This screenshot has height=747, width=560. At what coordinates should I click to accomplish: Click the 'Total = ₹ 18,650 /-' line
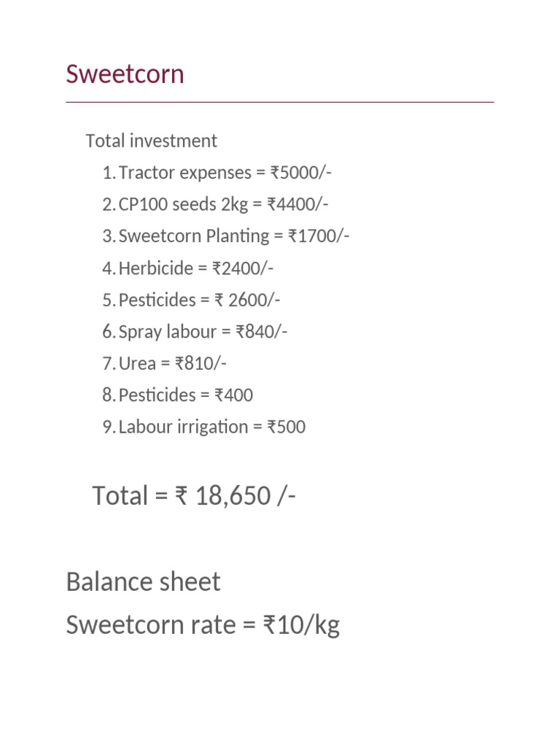pos(194,496)
